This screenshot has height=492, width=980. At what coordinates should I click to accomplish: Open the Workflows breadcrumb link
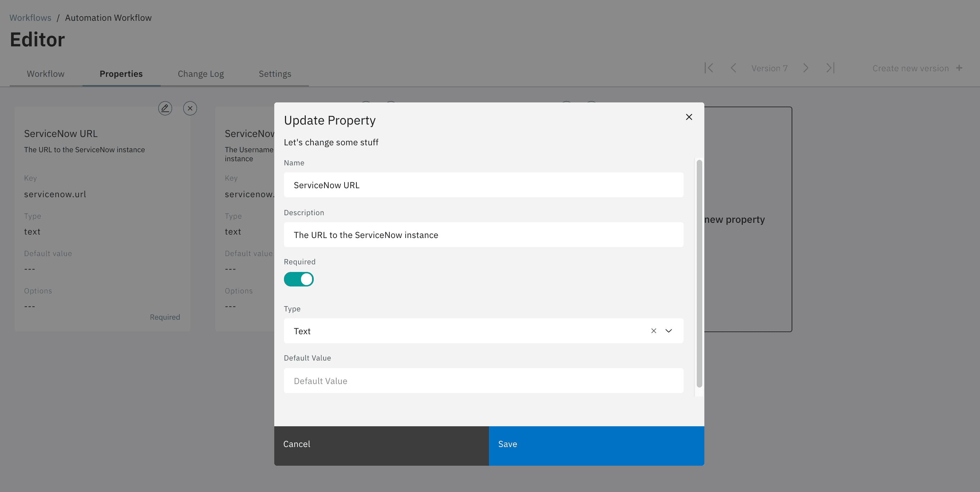tap(30, 18)
